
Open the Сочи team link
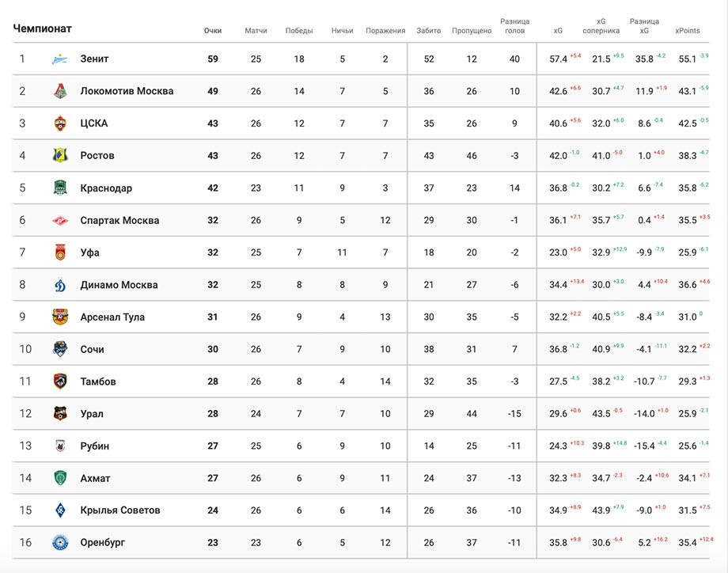92,349
